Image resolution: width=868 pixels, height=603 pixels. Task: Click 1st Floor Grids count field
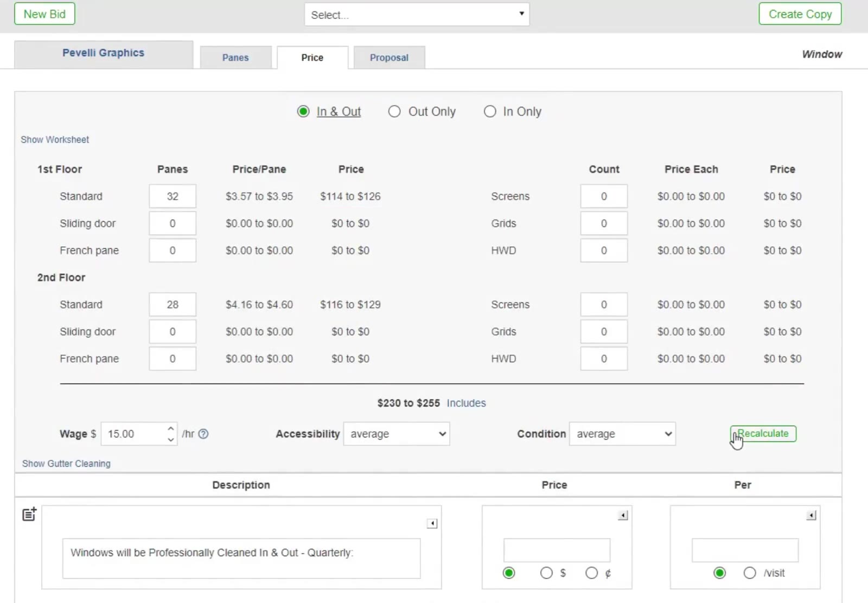pyautogui.click(x=604, y=223)
